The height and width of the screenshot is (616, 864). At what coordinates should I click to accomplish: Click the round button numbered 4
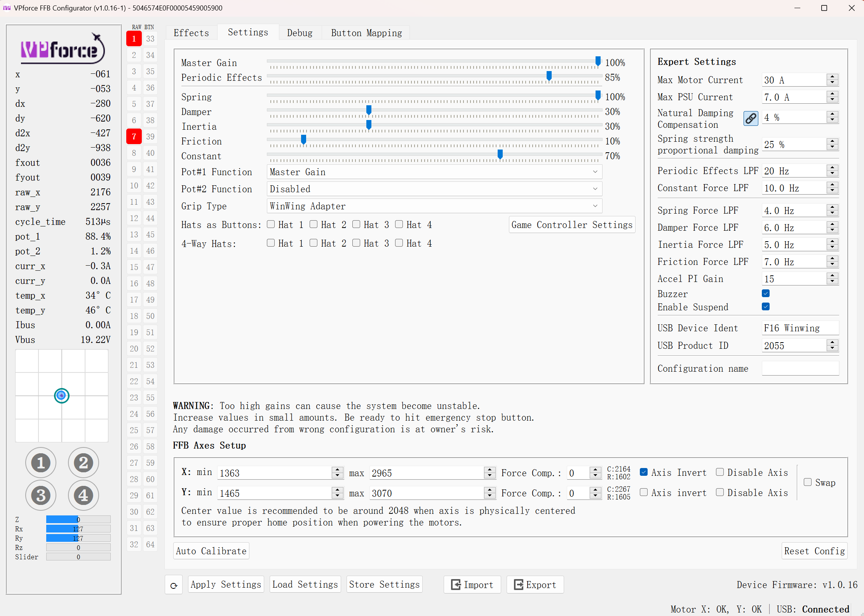click(x=83, y=496)
